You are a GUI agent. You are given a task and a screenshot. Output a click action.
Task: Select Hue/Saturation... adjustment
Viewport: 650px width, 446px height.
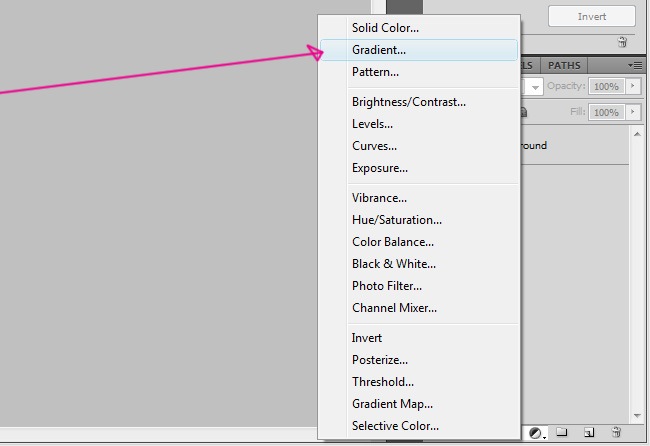(419, 220)
